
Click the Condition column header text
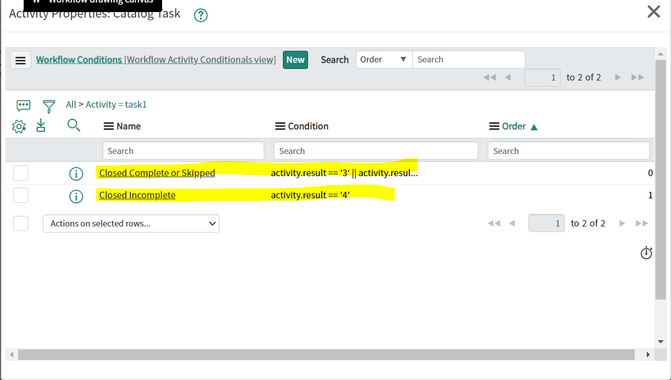pyautogui.click(x=308, y=126)
